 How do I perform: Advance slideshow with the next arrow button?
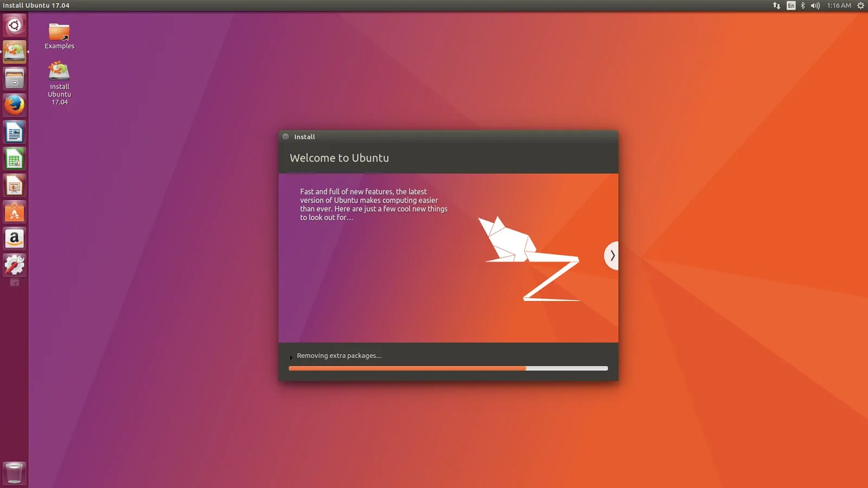point(611,255)
